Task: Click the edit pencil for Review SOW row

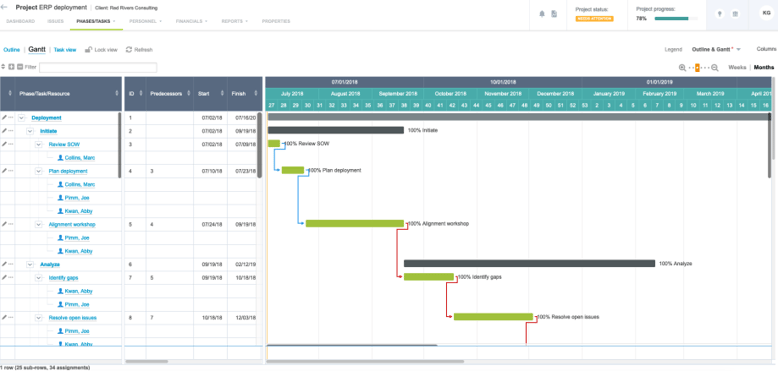Action: (4, 144)
